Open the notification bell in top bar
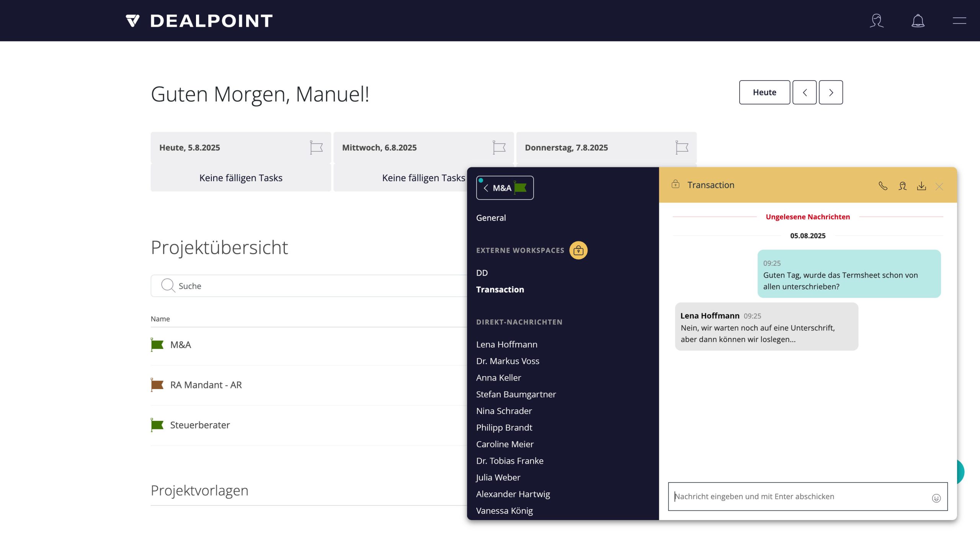This screenshot has width=980, height=543. click(x=918, y=21)
